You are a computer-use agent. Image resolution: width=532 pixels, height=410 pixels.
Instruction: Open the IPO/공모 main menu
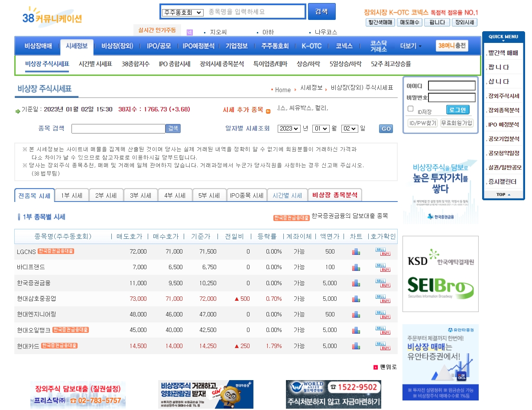coord(159,46)
